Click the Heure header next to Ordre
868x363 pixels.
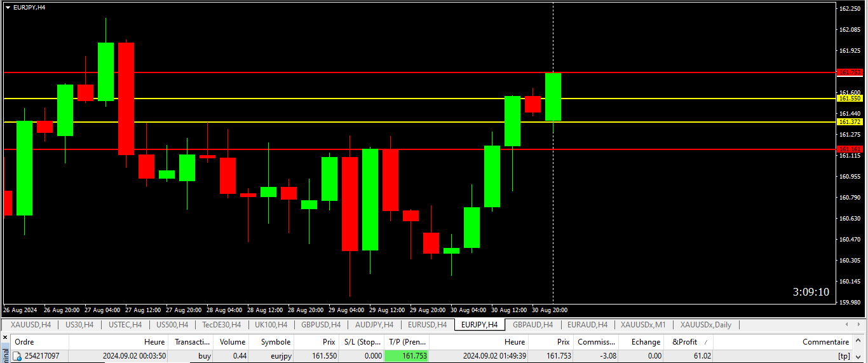119,342
